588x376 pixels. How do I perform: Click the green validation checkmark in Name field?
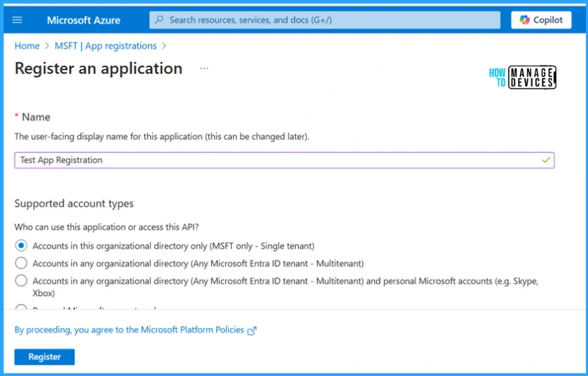point(546,160)
